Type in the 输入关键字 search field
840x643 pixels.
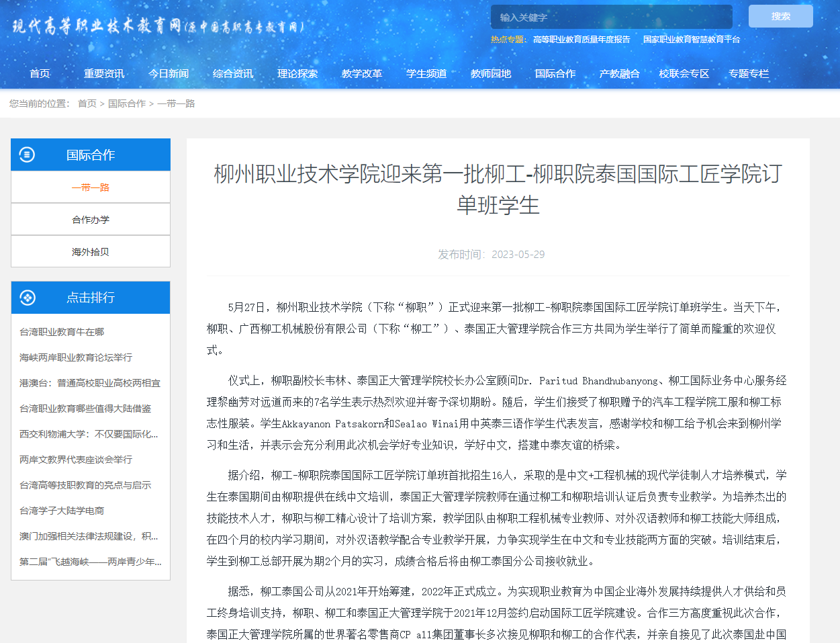(611, 17)
